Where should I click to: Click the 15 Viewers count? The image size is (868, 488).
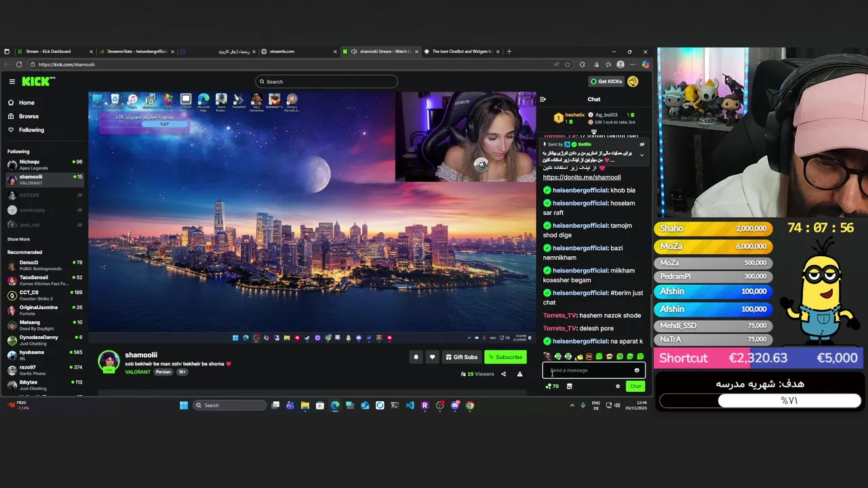(477, 374)
